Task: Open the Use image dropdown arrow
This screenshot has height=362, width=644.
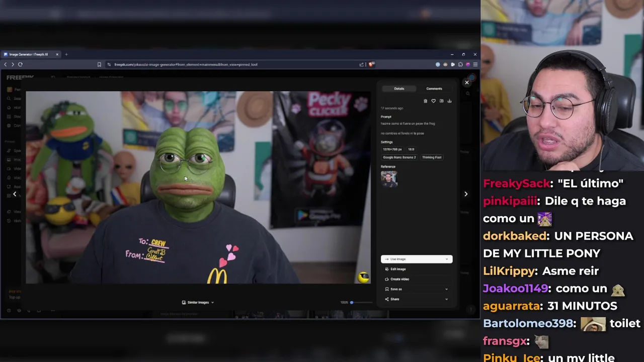Action: (446, 259)
